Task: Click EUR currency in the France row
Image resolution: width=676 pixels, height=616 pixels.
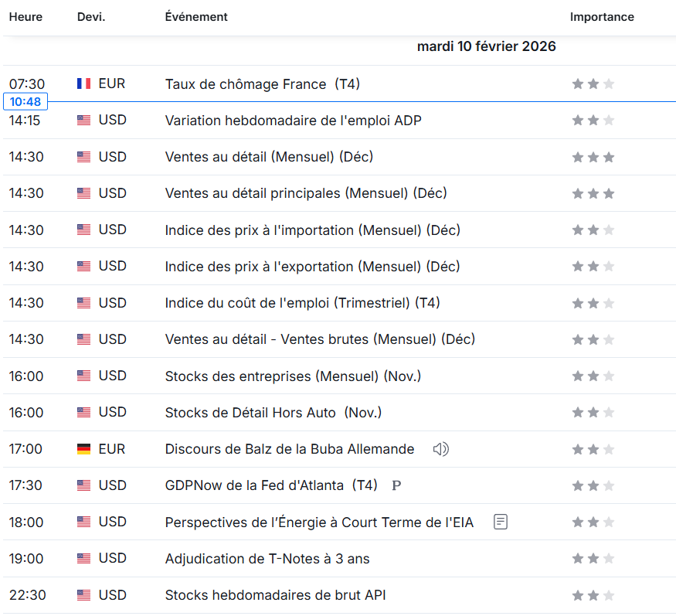Action: [x=112, y=83]
